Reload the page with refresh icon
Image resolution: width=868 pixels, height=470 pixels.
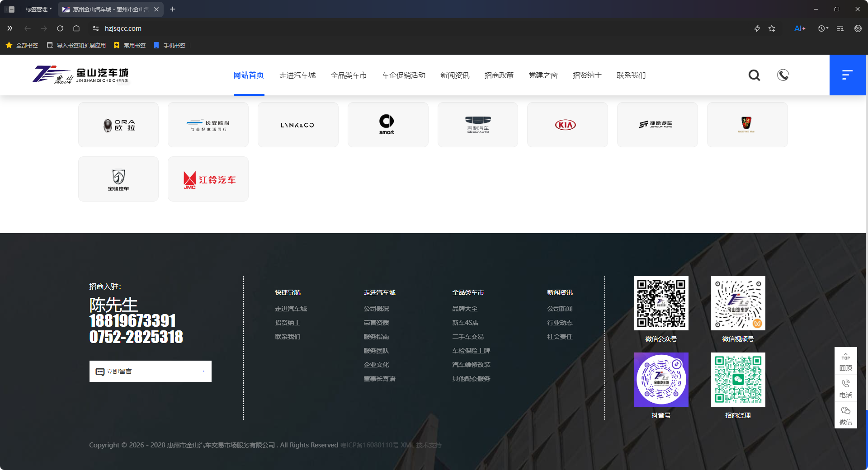60,28
